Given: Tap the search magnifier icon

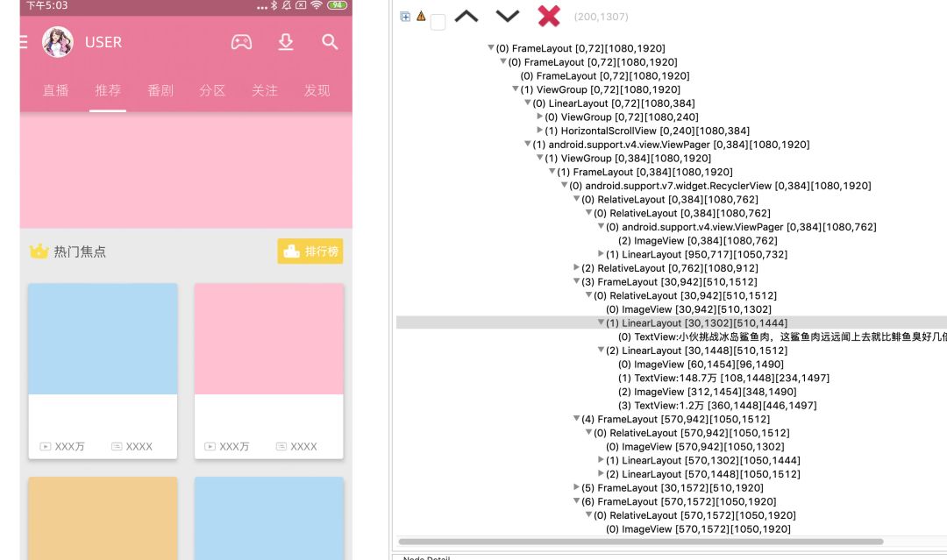Looking at the screenshot, I should coord(330,42).
